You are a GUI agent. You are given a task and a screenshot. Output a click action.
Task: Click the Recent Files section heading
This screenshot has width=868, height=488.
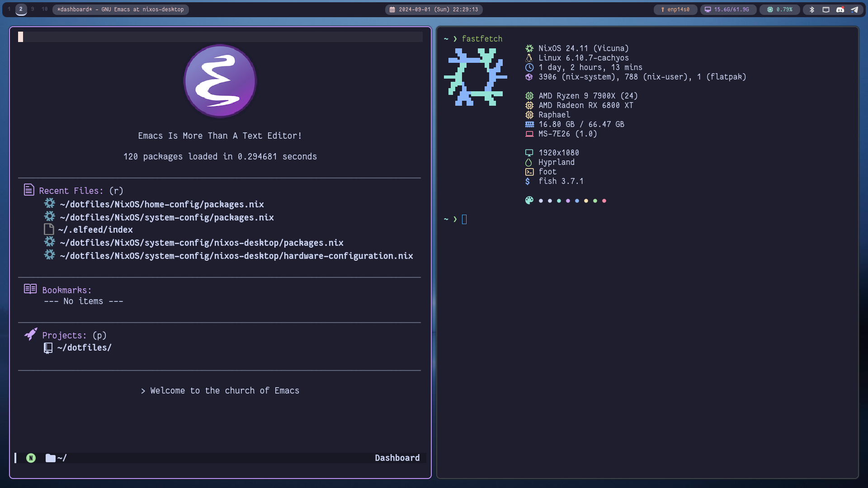71,191
